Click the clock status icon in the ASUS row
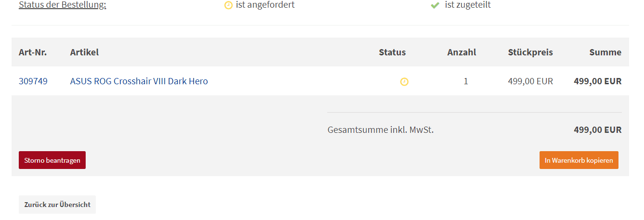The width and height of the screenshot is (644, 220). (404, 82)
